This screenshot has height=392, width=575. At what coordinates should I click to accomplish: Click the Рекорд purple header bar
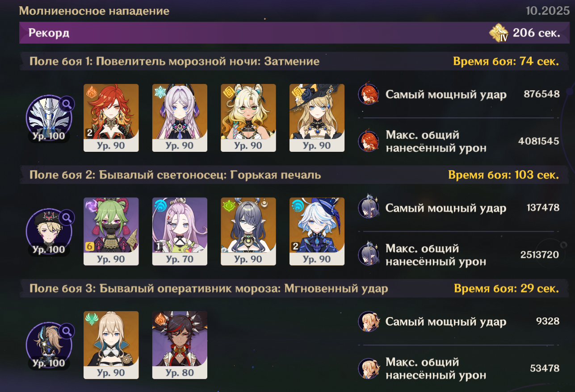pyautogui.click(x=295, y=33)
